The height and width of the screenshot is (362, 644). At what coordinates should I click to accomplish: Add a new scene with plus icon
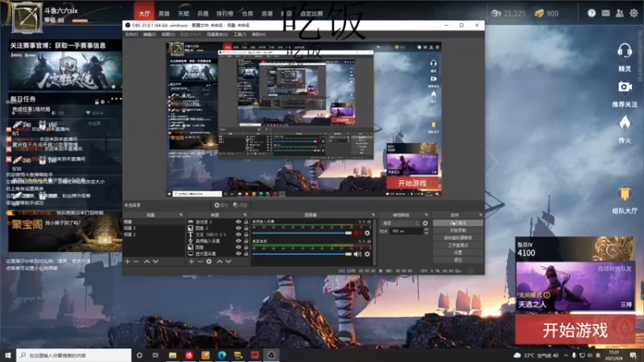tap(127, 261)
